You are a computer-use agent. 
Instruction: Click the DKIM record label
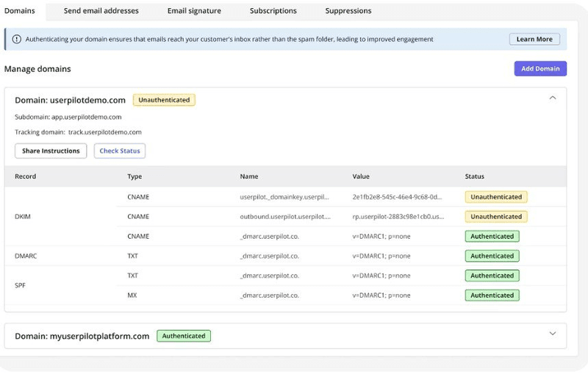click(23, 217)
